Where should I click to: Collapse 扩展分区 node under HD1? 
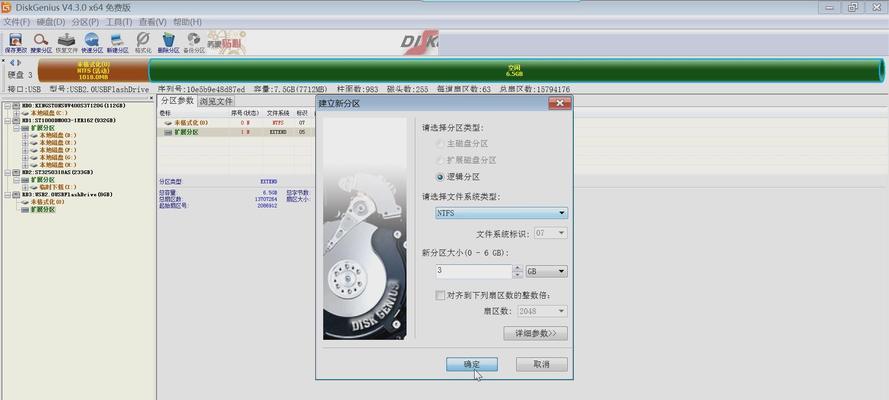click(16, 128)
